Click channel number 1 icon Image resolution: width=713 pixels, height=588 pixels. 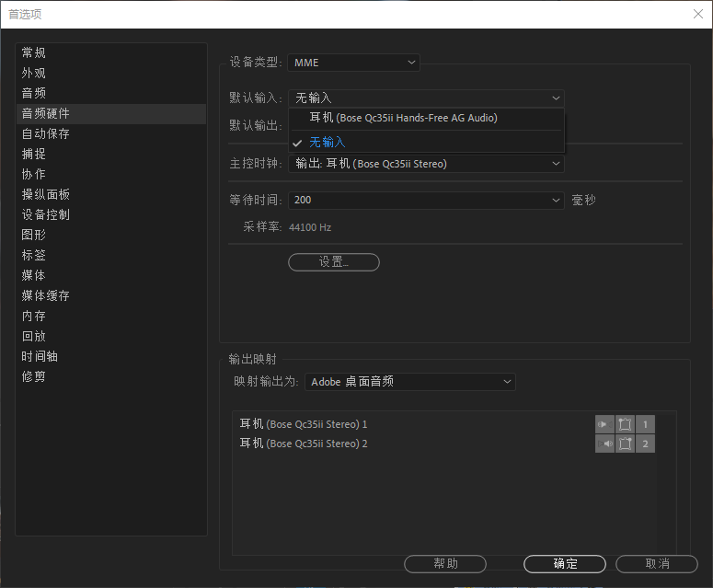[x=645, y=424]
